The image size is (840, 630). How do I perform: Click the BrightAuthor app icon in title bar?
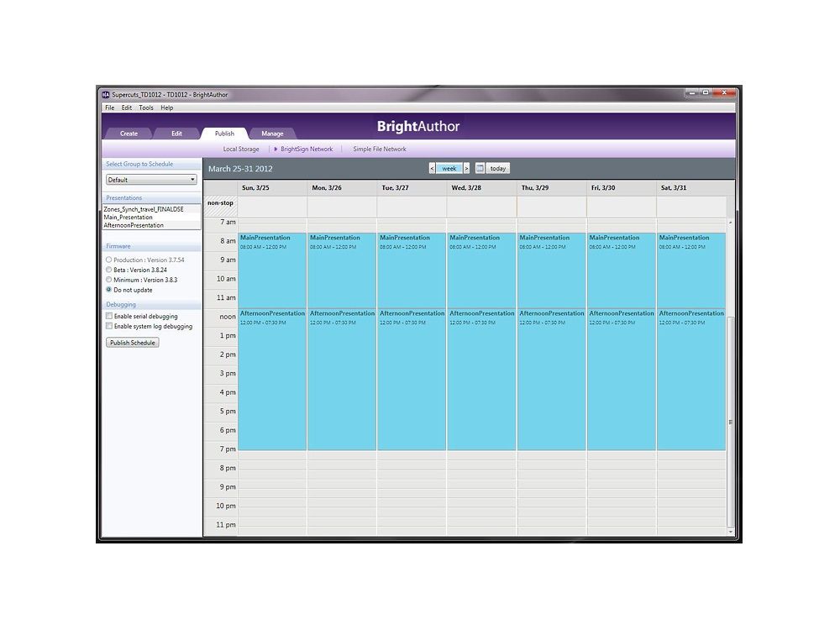(x=106, y=95)
